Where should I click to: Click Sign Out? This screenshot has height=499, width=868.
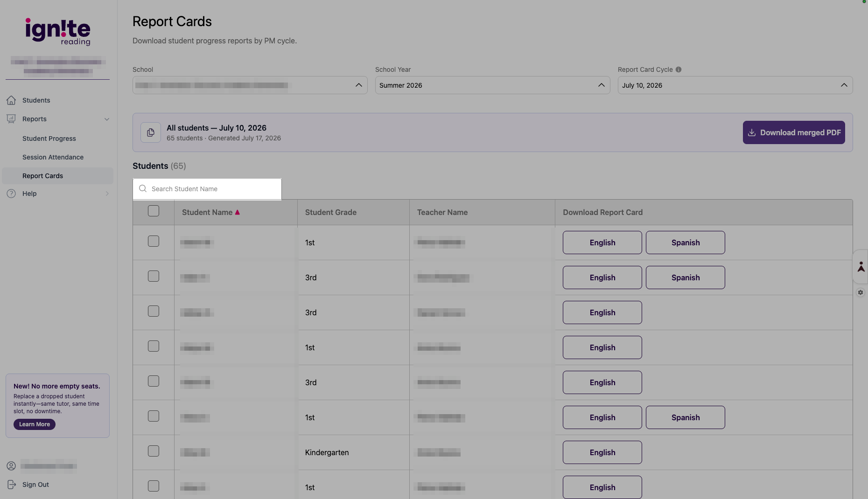point(35,485)
